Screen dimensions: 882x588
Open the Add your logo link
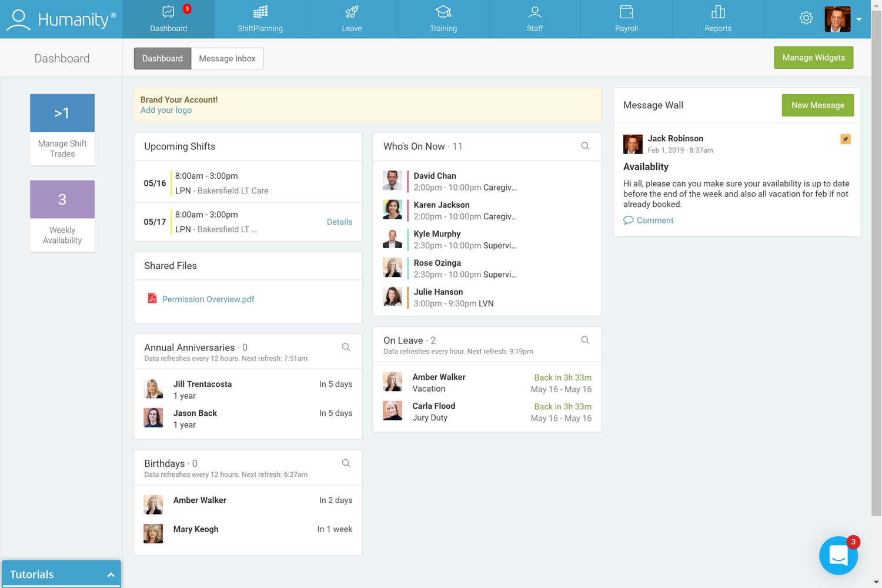coord(166,110)
